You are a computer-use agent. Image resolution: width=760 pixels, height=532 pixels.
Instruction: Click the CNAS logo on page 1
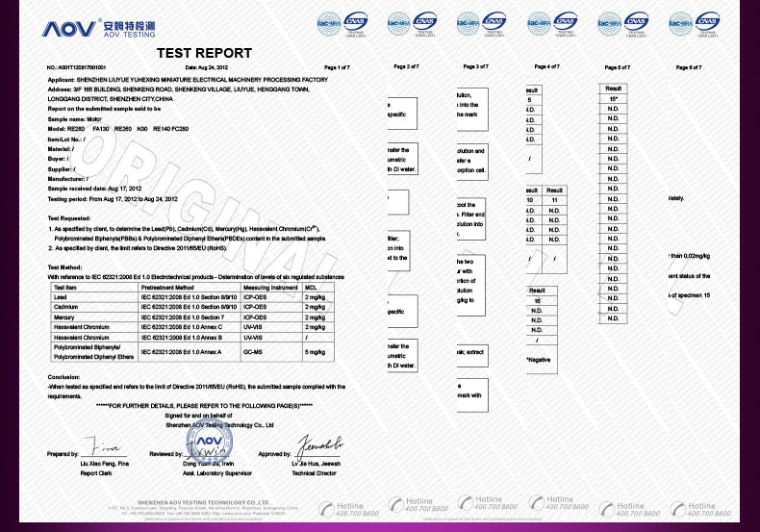(x=356, y=25)
